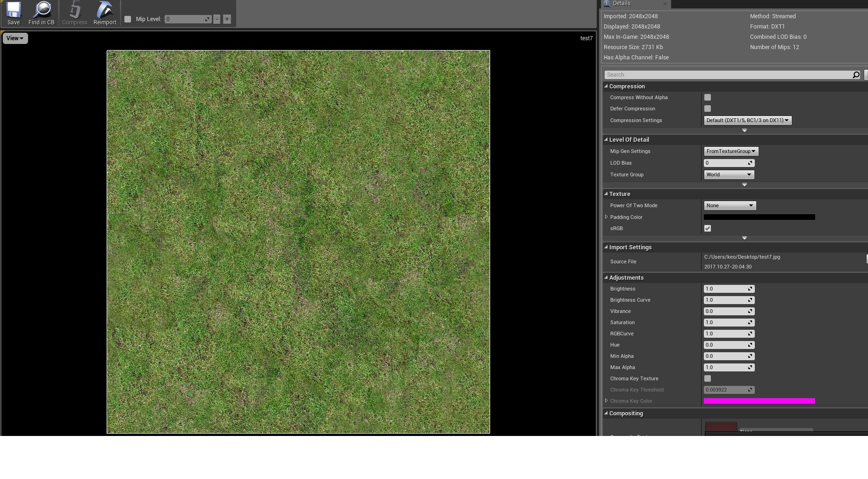Toggle Compress Without Alpha checkbox
This screenshot has width=868, height=479.
point(708,97)
